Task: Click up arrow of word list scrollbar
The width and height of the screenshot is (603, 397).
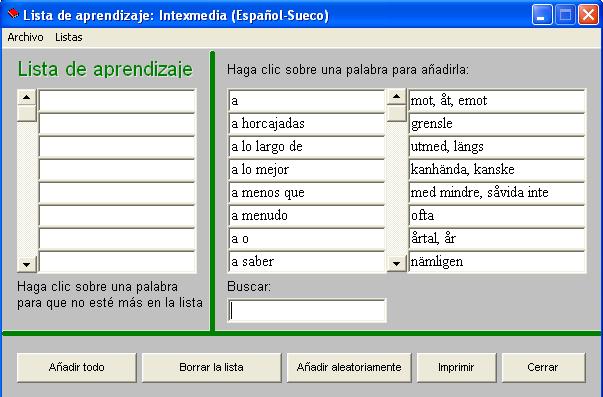Action: click(x=396, y=96)
